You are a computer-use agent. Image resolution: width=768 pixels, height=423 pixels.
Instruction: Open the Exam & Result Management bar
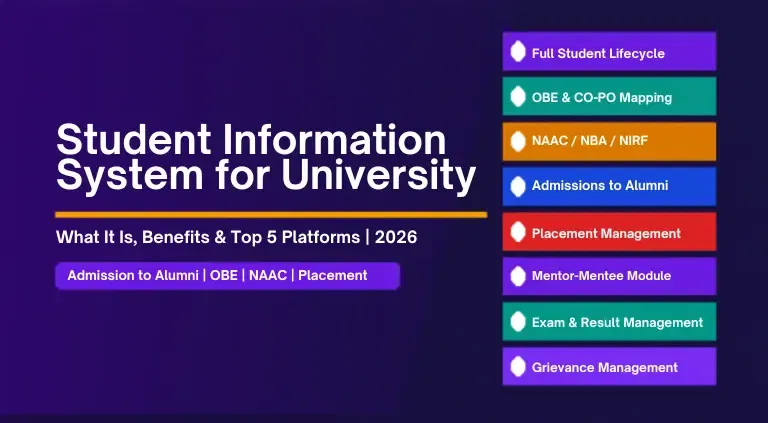pos(609,321)
